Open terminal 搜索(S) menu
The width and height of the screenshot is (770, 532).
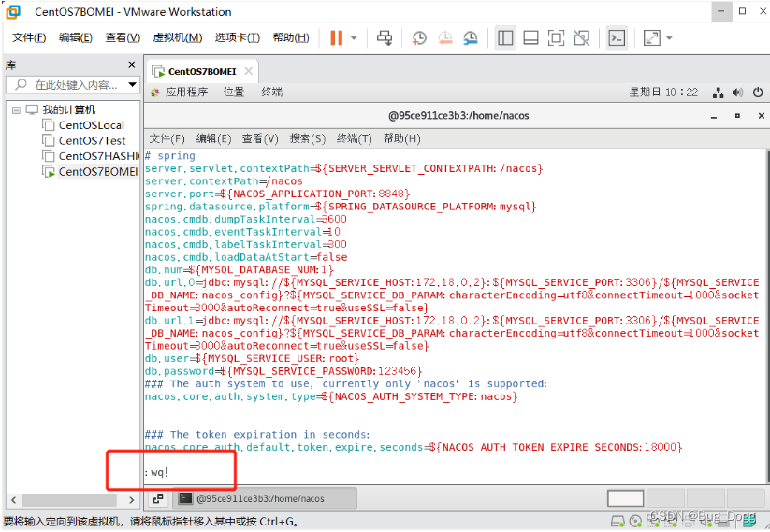pos(308,139)
